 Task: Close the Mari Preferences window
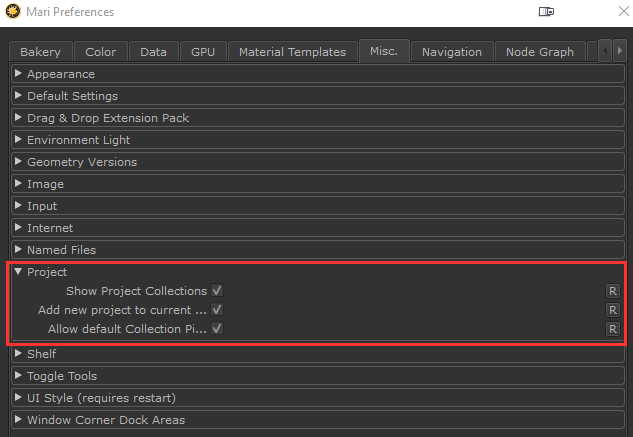(609, 12)
